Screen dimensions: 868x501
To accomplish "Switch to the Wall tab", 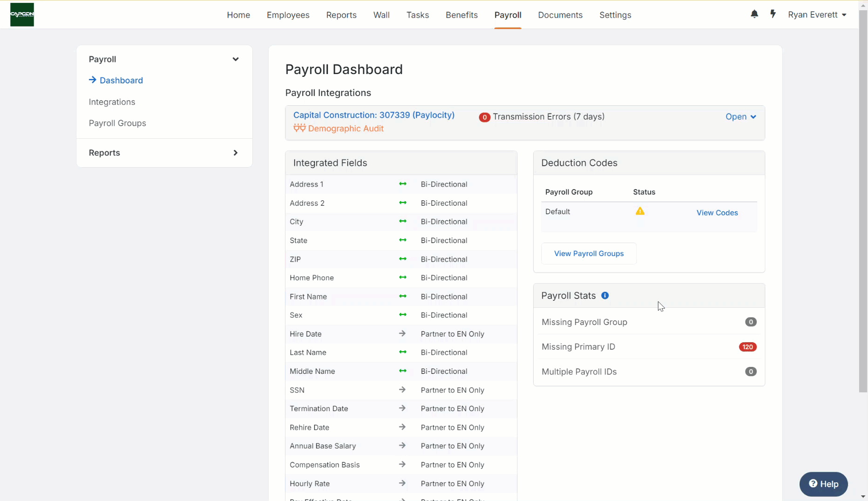I will [x=381, y=15].
